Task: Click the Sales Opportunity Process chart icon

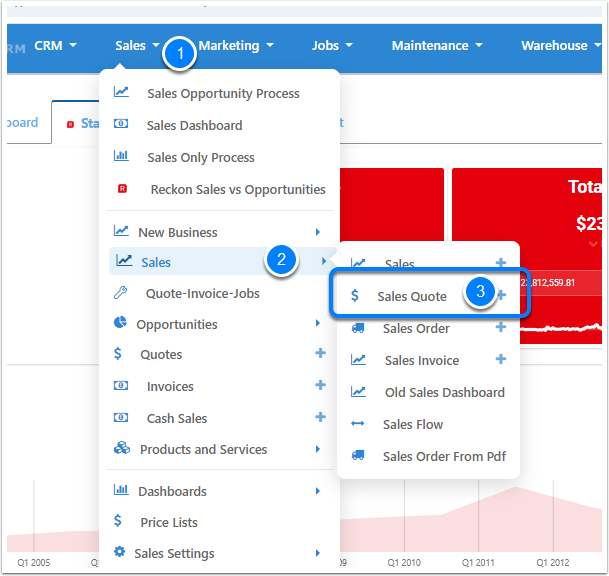Action: pyautogui.click(x=121, y=92)
